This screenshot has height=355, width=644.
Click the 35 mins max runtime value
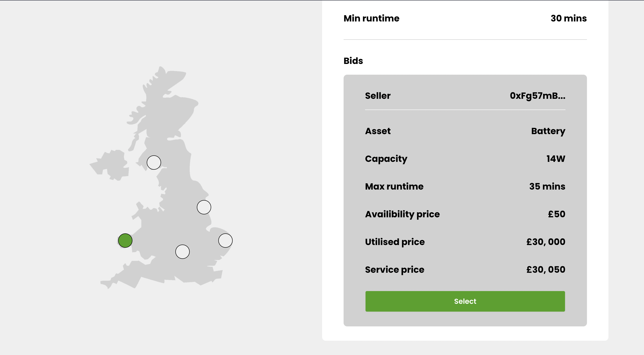coord(547,187)
